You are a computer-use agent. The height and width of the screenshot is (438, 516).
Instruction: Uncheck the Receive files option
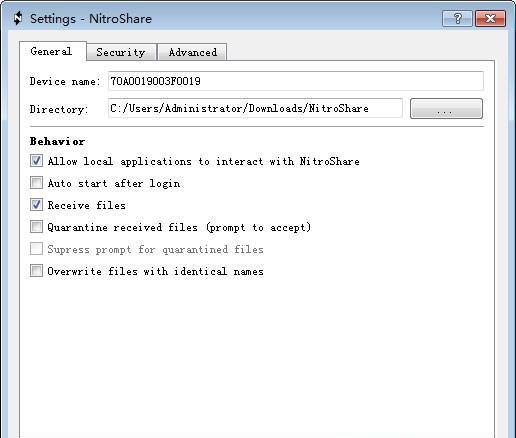tap(36, 205)
